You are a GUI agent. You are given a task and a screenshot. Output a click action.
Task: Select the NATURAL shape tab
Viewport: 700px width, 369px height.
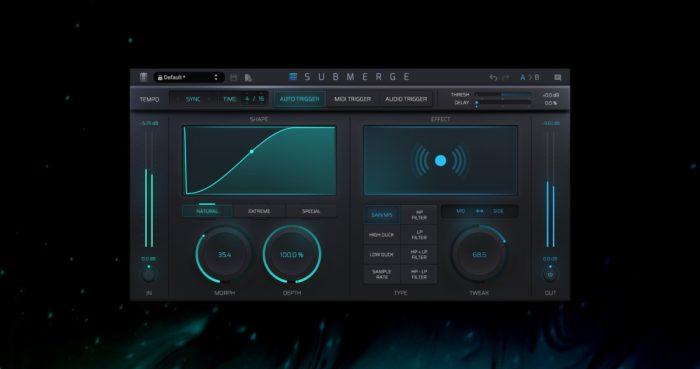point(207,211)
